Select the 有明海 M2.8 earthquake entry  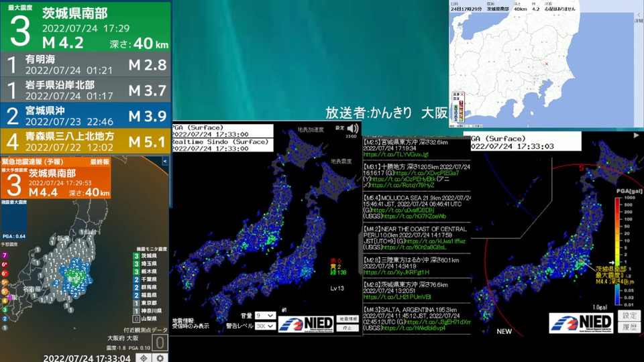point(85,64)
